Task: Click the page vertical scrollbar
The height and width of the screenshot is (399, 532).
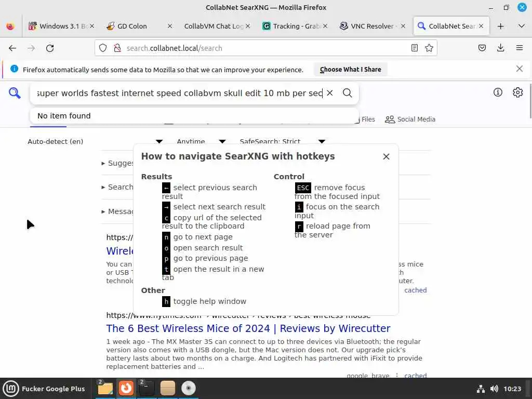Action: coord(530,101)
